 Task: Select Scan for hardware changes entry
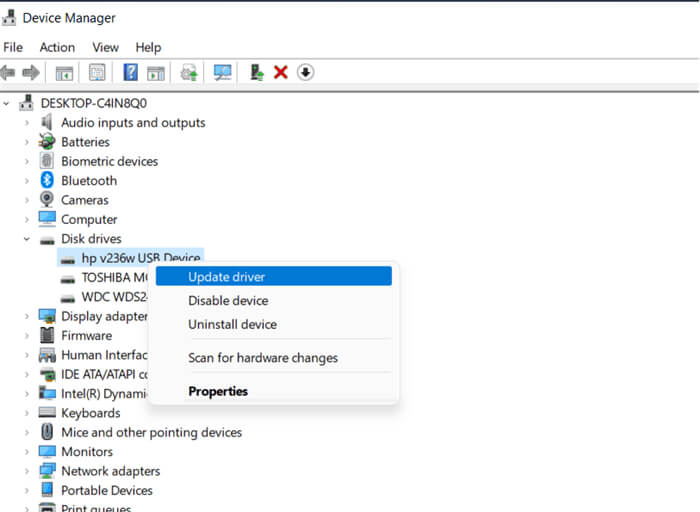[274, 358]
